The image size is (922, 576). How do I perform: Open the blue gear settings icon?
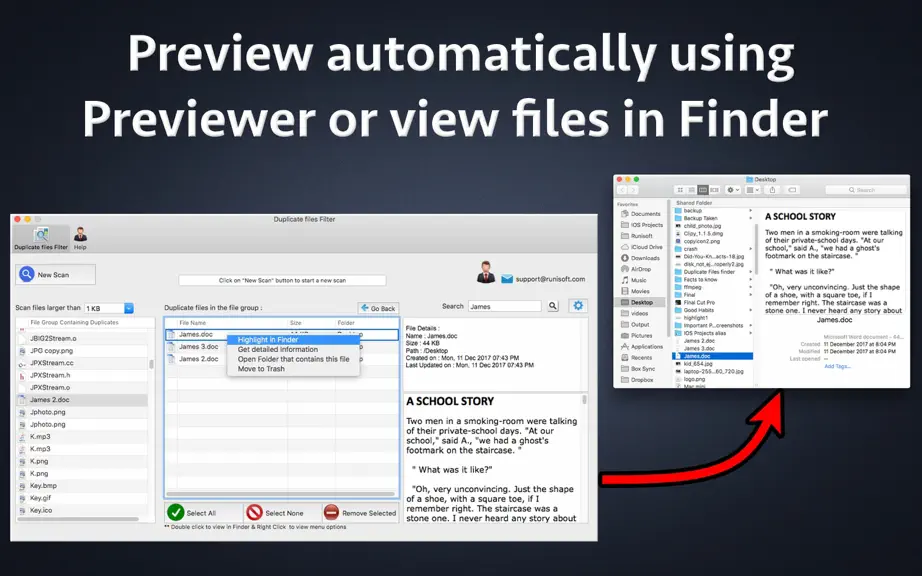pyautogui.click(x=578, y=306)
